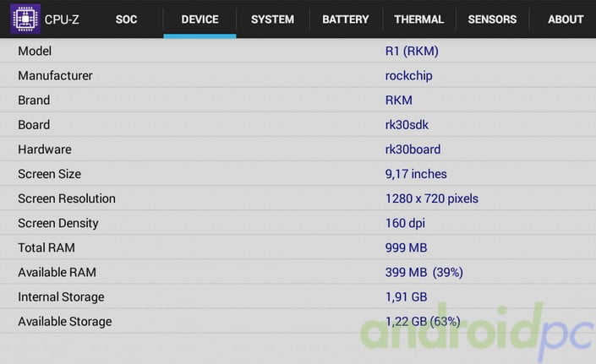
Task: Tap the Total RAM 999 MB value
Action: point(406,247)
